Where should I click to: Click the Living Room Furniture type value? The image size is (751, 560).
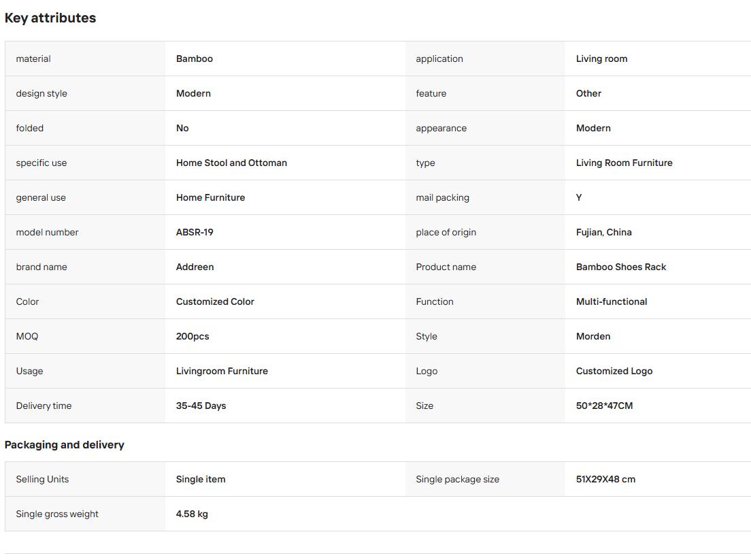coord(624,163)
